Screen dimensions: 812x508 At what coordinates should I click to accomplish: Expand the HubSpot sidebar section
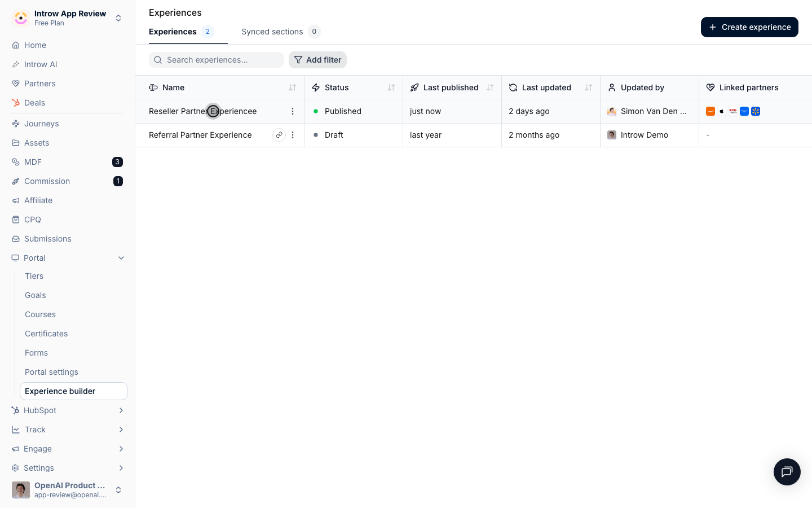coord(121,410)
